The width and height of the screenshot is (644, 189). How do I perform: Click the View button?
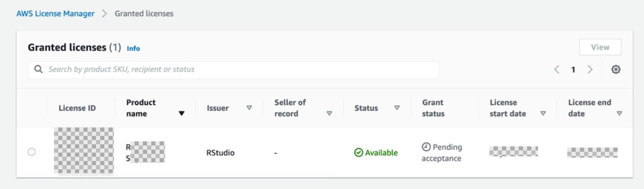click(x=600, y=47)
